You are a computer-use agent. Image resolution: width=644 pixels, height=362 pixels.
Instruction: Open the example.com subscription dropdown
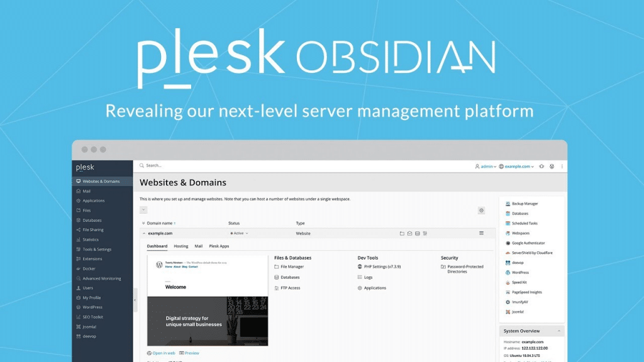516,167
